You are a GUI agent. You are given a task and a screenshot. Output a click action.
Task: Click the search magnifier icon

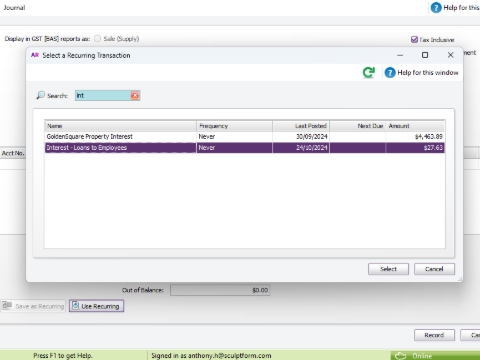point(40,95)
